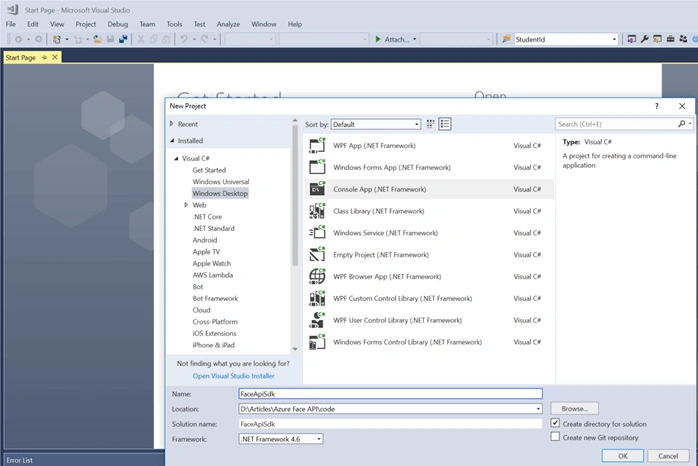
Task: Open the File menu
Action: point(11,24)
